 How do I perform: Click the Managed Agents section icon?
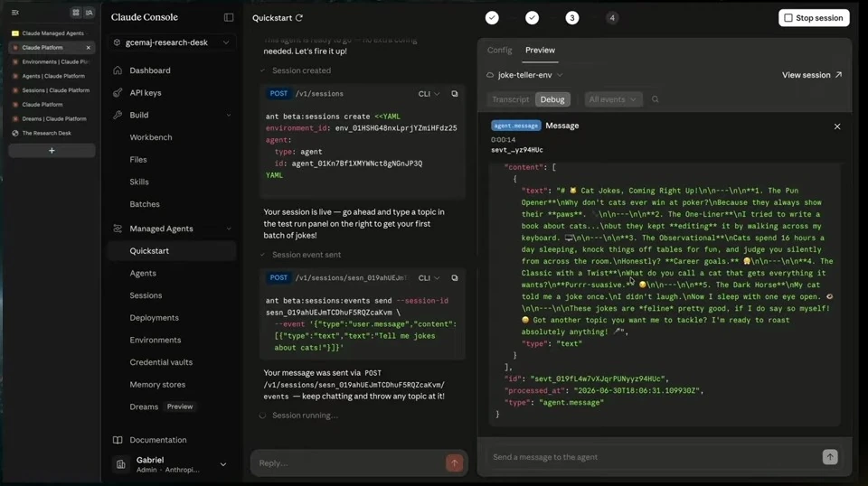coord(118,229)
